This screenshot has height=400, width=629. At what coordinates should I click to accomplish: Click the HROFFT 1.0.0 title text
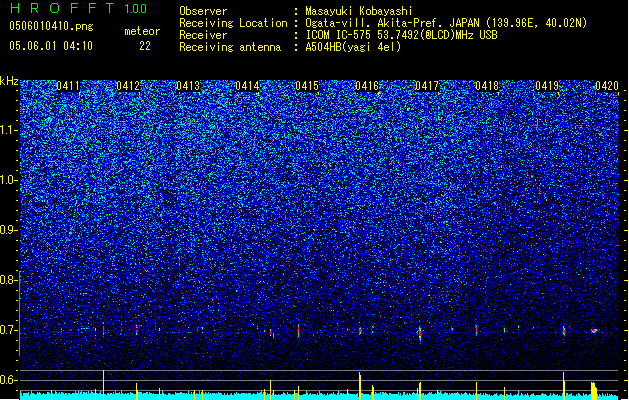pos(78,8)
